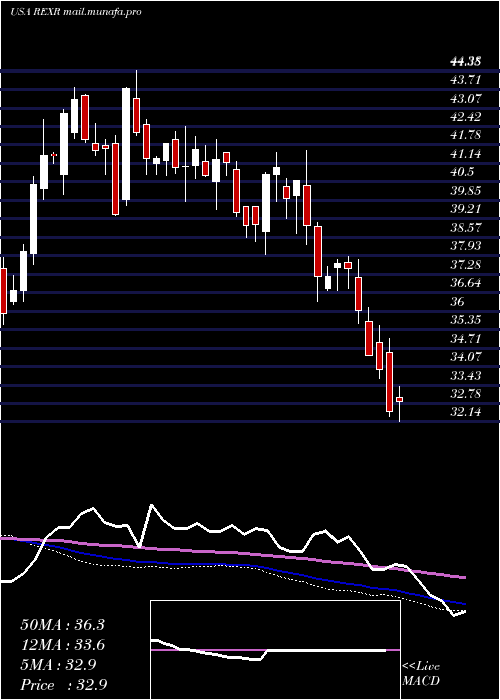Select the 41.78 price axis label
This screenshot has height=700, width=500.
coord(465,135)
